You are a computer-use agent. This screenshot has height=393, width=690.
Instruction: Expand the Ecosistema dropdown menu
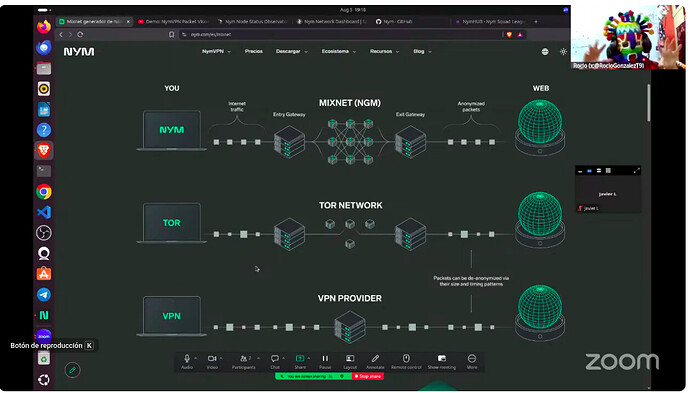pos(338,51)
